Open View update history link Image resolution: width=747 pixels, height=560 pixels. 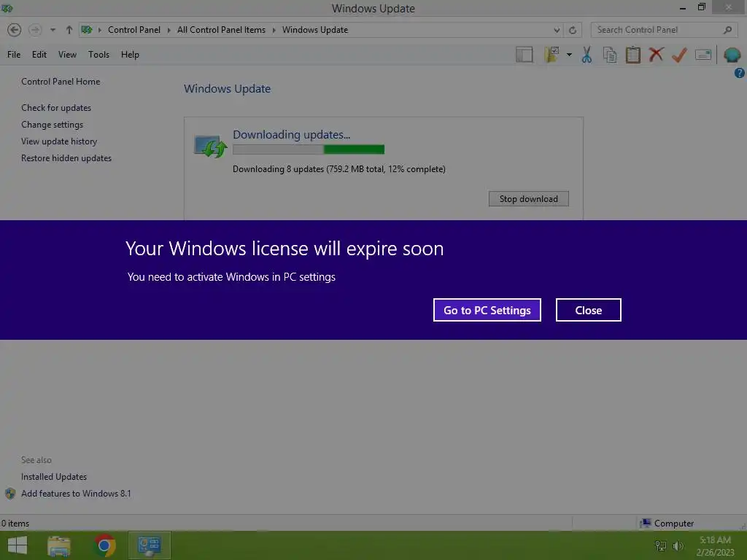click(x=59, y=141)
